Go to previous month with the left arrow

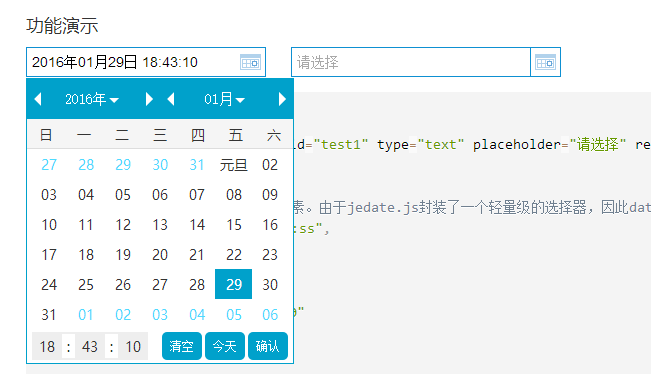click(x=170, y=99)
